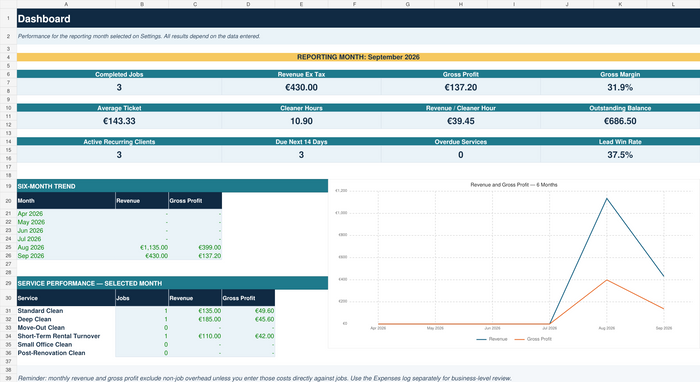Viewport: 700px width, 382px height.
Task: Select the Post-Renovation Clean cell
Action: (x=66, y=353)
